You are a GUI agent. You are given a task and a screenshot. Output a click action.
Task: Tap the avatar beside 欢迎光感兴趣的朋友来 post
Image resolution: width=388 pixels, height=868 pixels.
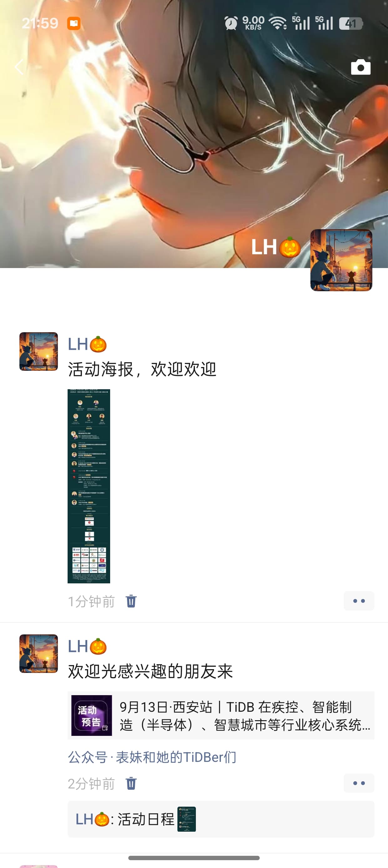point(39,654)
